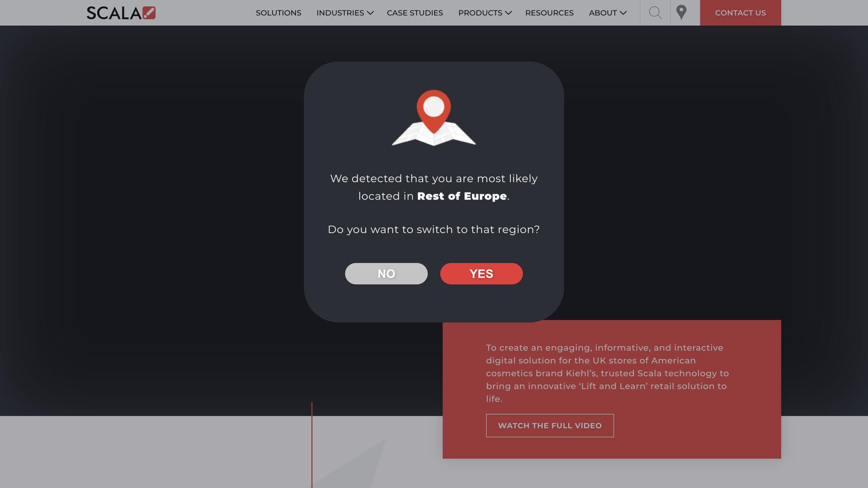
Task: Open the Products menu label
Action: tap(480, 13)
